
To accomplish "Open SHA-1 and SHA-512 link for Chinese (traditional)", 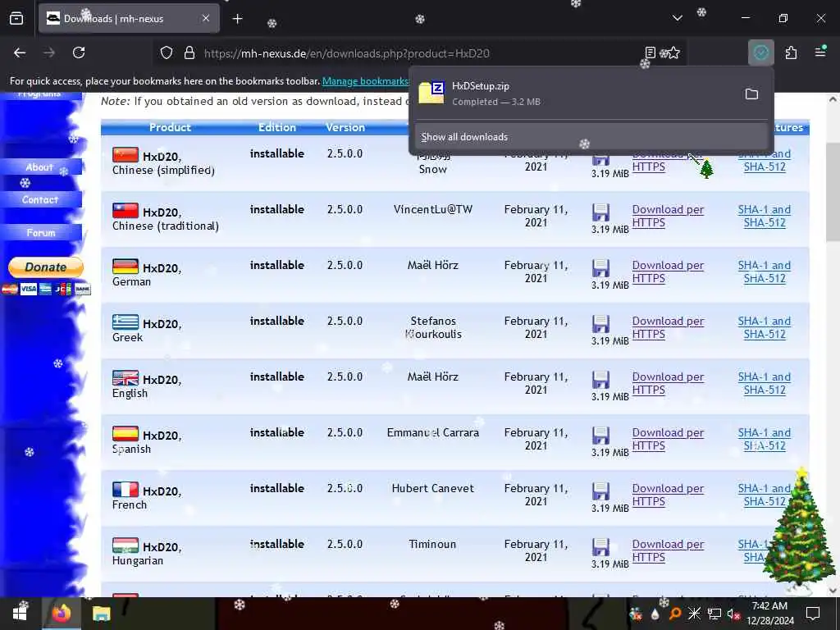I will coord(764,216).
